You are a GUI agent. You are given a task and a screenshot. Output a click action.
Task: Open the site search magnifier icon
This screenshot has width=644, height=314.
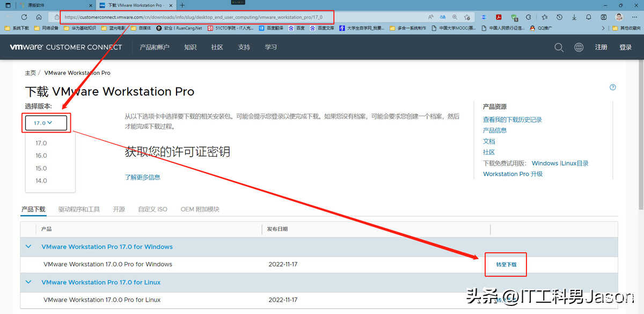pyautogui.click(x=559, y=47)
